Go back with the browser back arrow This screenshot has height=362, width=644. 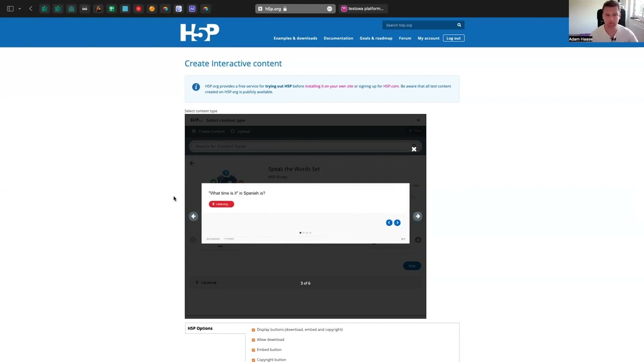coord(31,9)
